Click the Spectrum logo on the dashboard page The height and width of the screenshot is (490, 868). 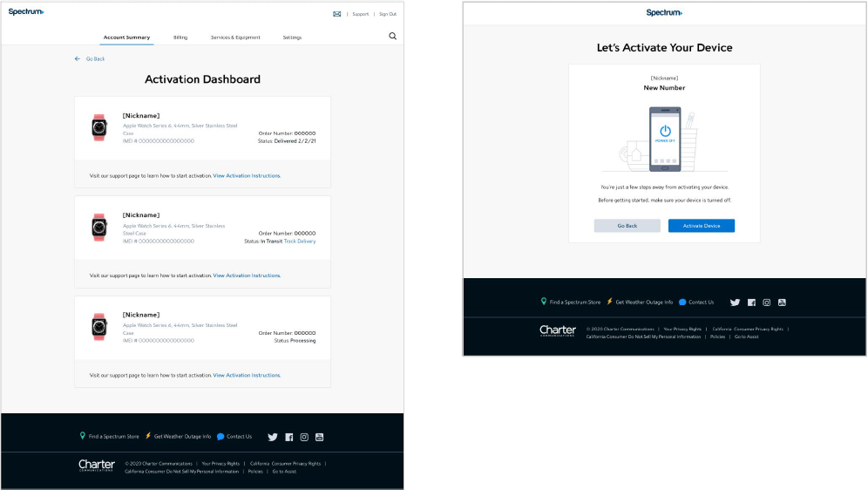click(26, 11)
